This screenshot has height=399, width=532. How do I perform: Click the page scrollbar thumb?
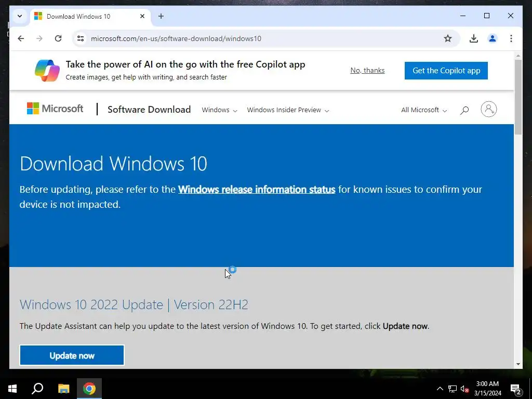518,97
